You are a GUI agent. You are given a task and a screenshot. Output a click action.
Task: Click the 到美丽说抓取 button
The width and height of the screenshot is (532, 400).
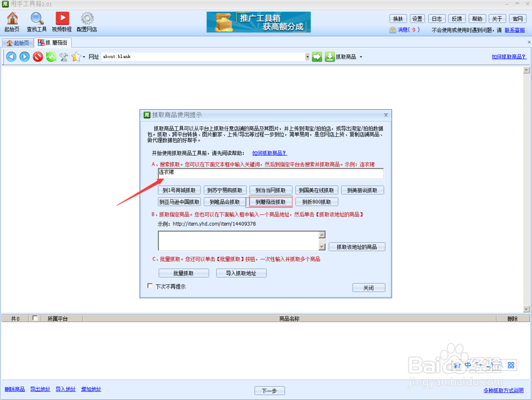tap(362, 190)
